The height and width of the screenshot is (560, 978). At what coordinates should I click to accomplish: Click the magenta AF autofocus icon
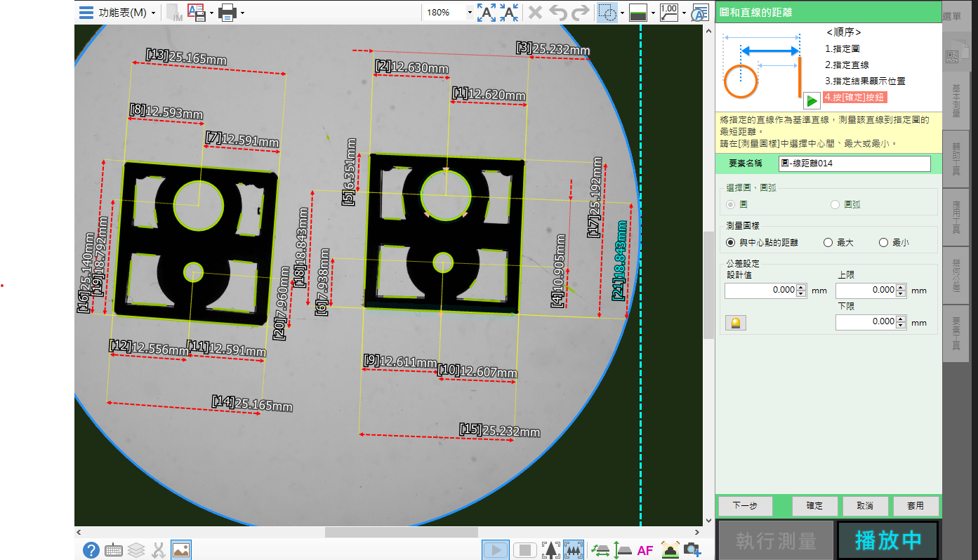point(645,550)
